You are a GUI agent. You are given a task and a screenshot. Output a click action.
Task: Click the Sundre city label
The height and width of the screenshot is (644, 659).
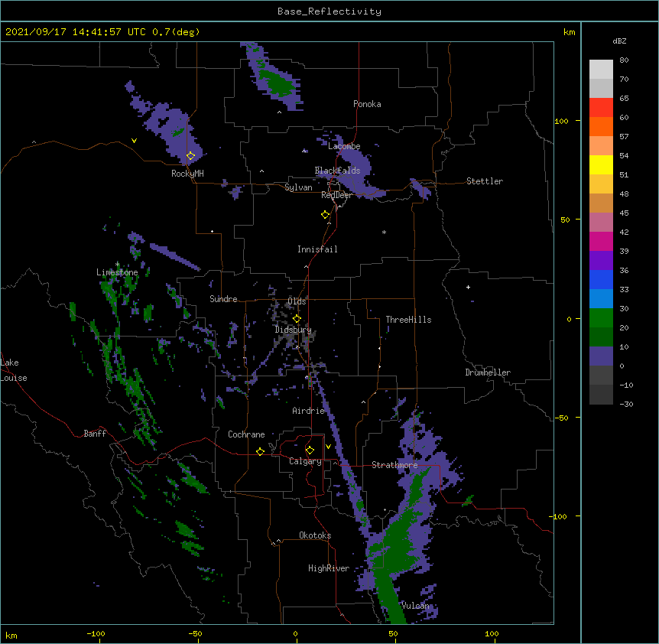pos(223,299)
